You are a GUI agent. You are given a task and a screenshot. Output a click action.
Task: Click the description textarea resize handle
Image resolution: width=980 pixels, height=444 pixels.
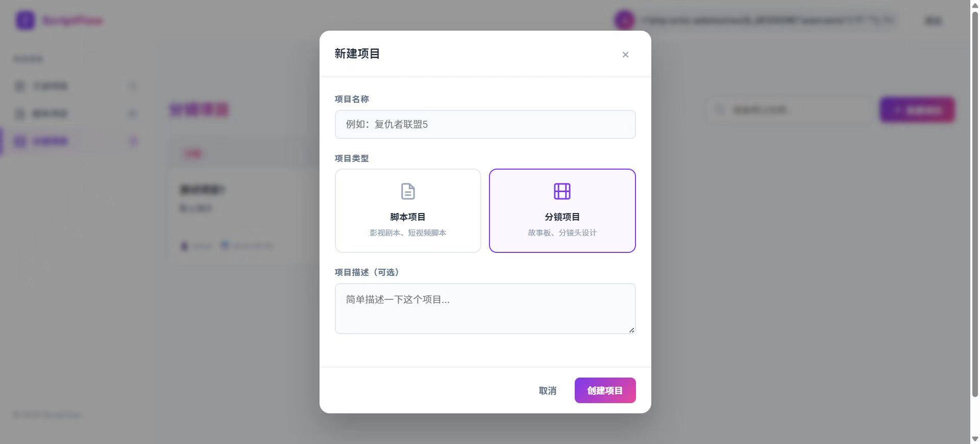[631, 330]
